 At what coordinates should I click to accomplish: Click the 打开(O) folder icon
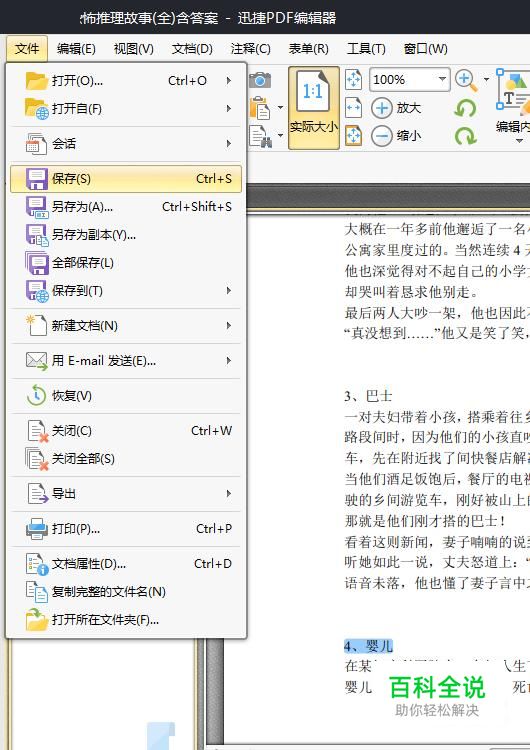36,80
